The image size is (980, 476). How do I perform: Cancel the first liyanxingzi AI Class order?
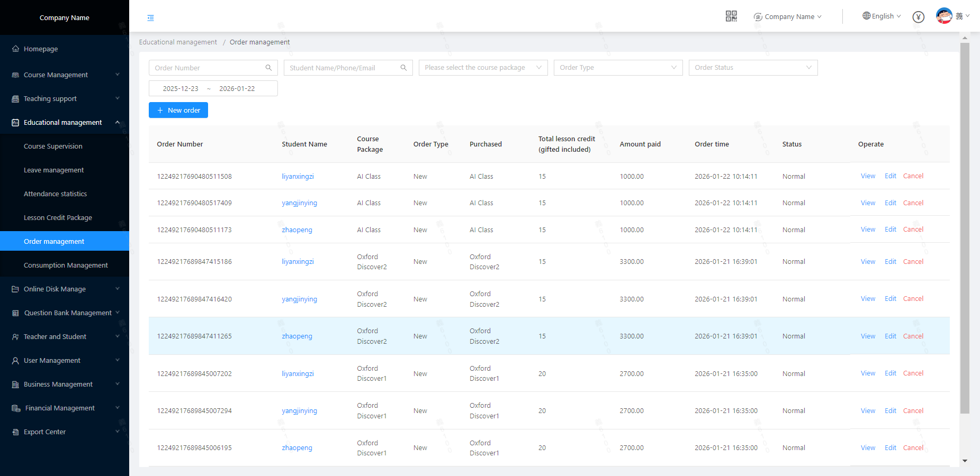click(x=913, y=176)
